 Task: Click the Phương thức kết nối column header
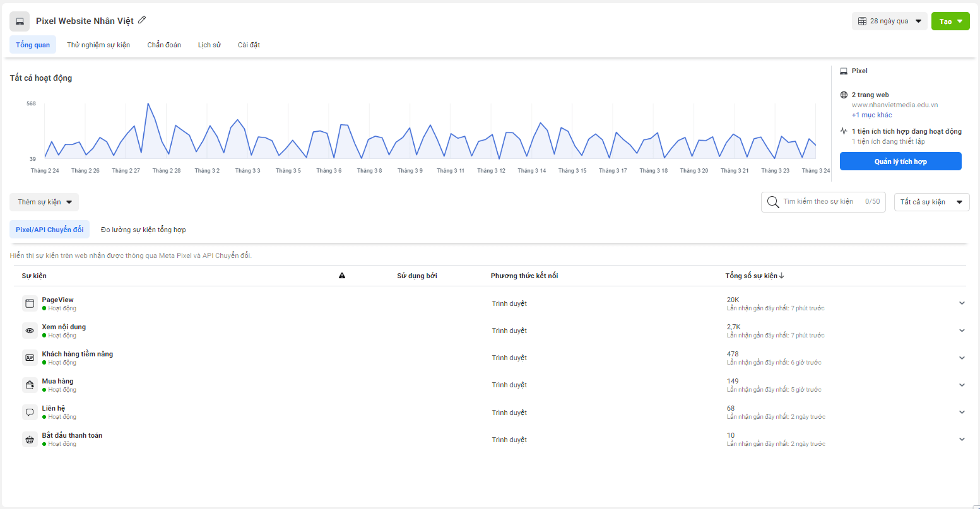524,276
